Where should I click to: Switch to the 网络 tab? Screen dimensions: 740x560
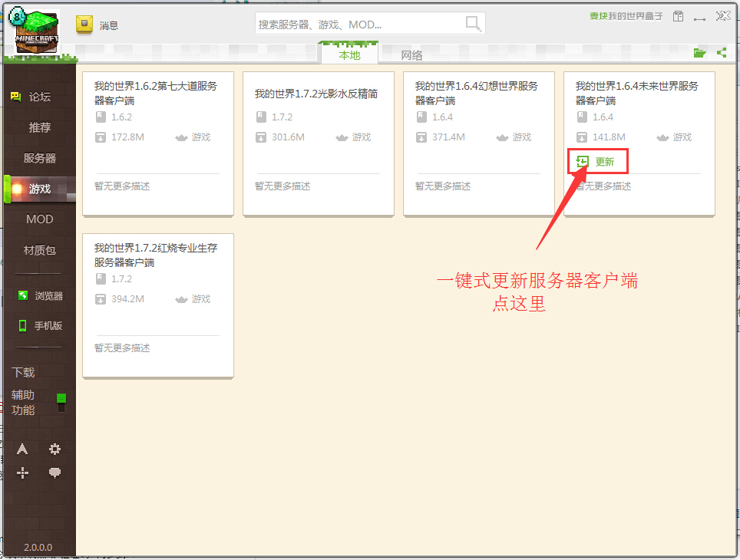click(412, 54)
